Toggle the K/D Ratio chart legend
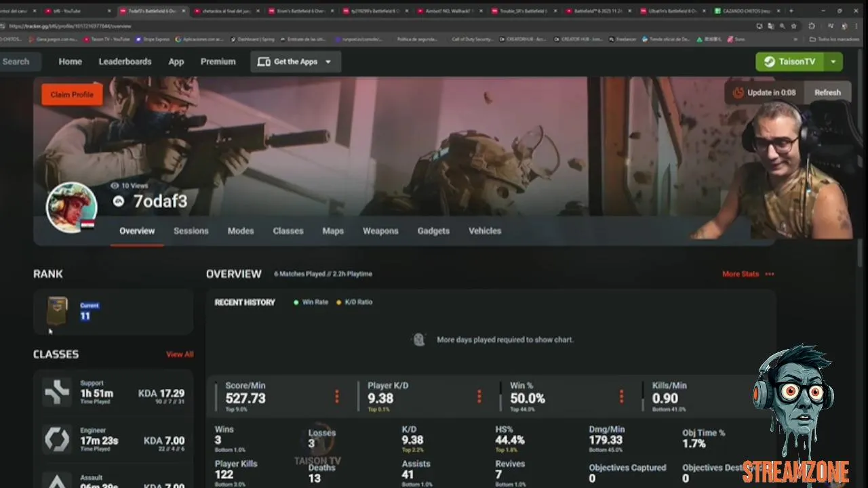 pyautogui.click(x=354, y=302)
